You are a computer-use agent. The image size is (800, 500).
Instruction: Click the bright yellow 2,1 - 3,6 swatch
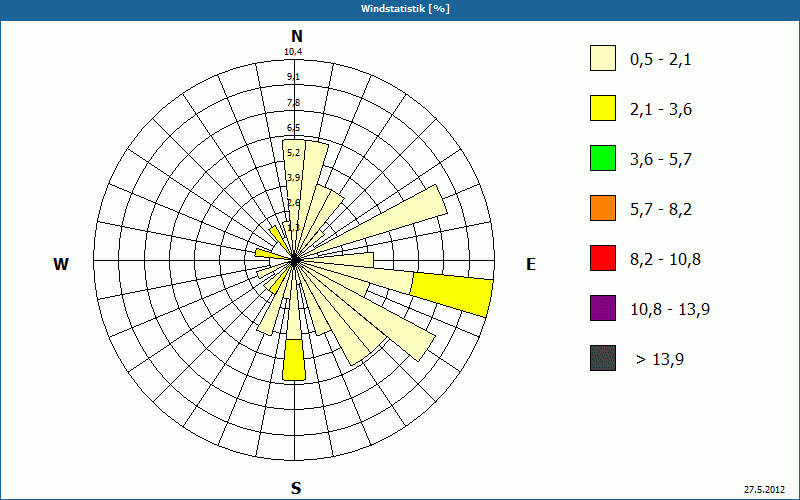pyautogui.click(x=603, y=108)
